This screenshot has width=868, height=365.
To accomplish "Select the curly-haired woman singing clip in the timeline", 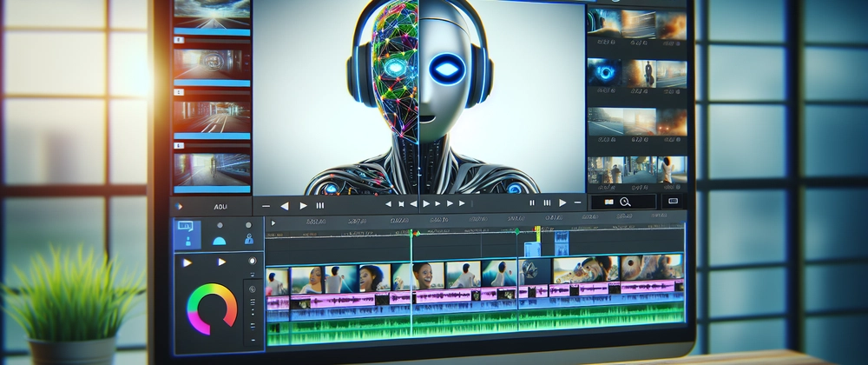I will [x=375, y=277].
